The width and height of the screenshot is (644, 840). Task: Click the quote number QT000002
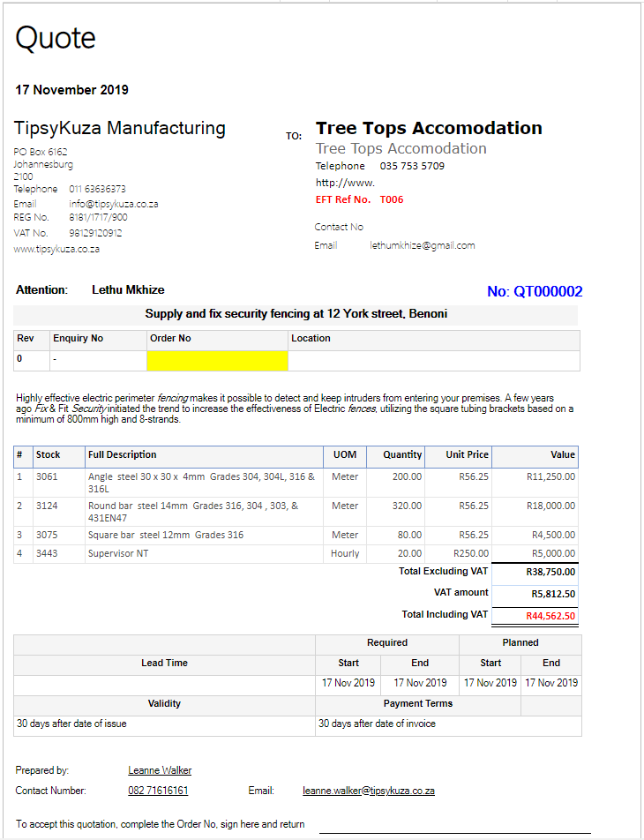tap(535, 291)
